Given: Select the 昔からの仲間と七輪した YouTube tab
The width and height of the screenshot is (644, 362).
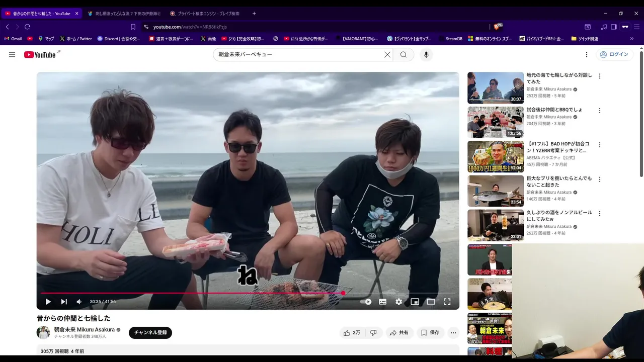Looking at the screenshot, I should [41, 14].
